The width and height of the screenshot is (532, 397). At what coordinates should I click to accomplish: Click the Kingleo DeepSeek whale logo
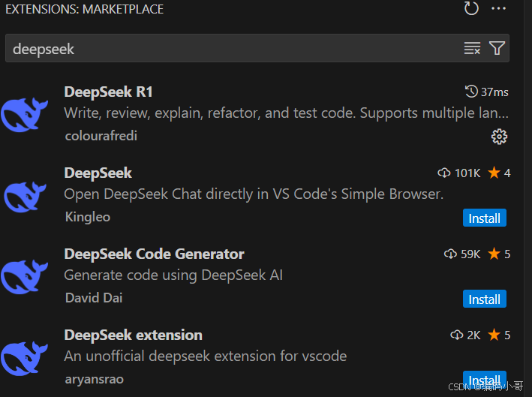25,197
